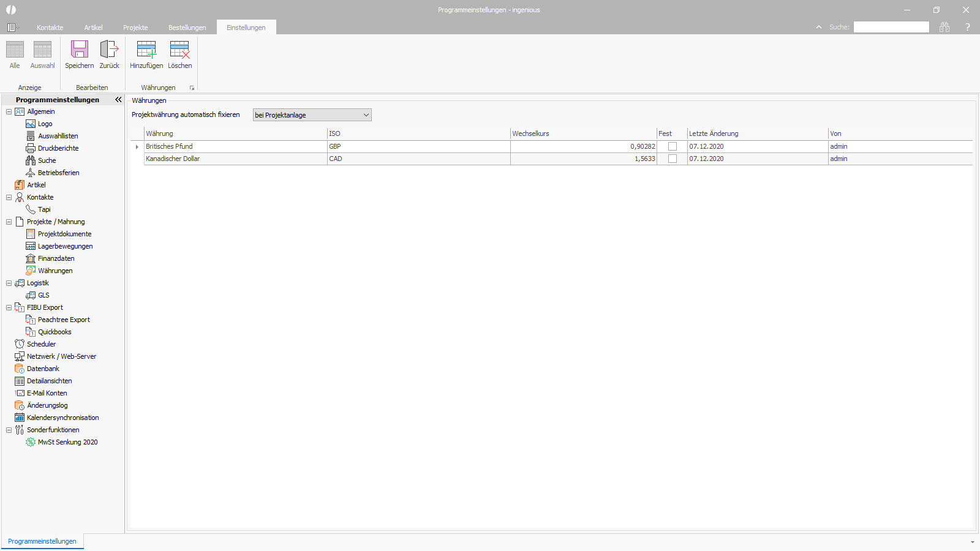Click the Speichern save icon
Viewport: 980px width, 551px height.
pos(80,50)
